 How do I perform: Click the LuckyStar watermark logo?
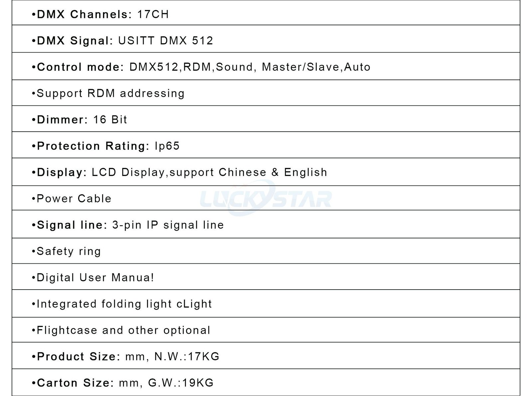click(x=266, y=198)
